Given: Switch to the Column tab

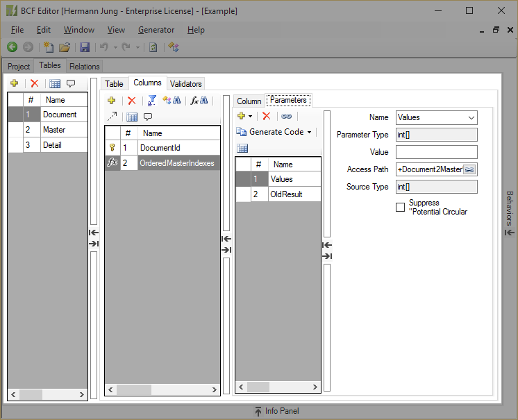Looking at the screenshot, I should pos(249,101).
